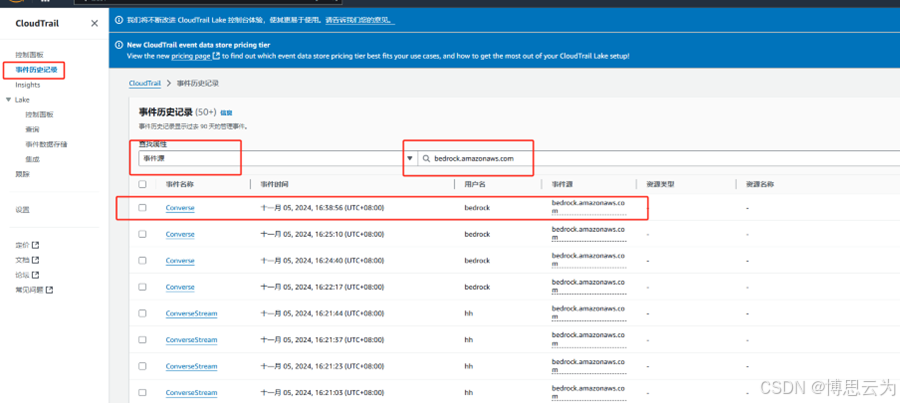
Task: Open the ConverseStream event from 16:21:23
Action: [x=192, y=366]
